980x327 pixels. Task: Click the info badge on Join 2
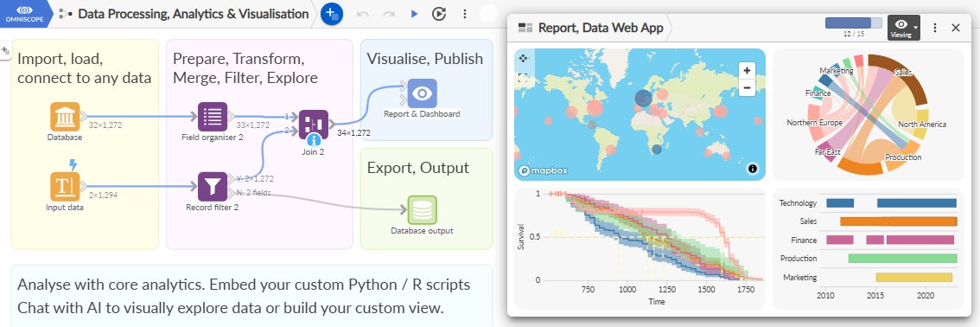pos(314,139)
